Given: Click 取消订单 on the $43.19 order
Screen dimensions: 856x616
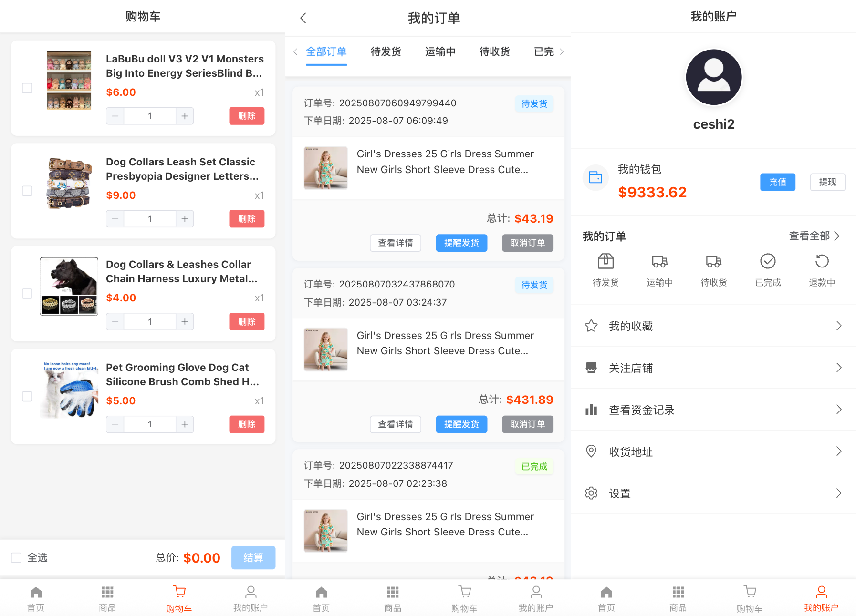Looking at the screenshot, I should 527,243.
